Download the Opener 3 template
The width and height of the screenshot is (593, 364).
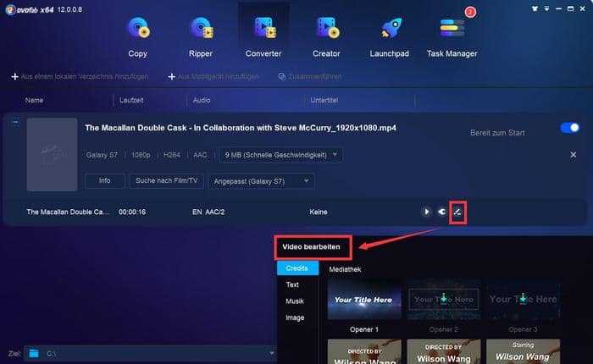tap(523, 299)
